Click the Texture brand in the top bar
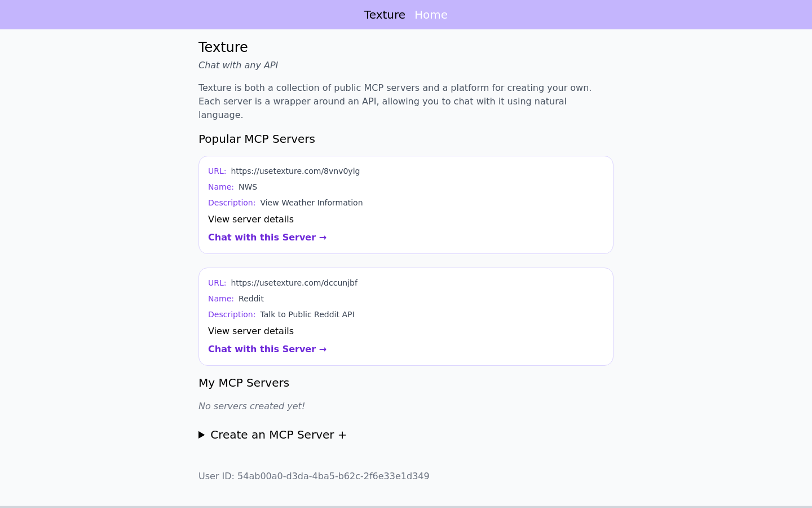 [385, 15]
